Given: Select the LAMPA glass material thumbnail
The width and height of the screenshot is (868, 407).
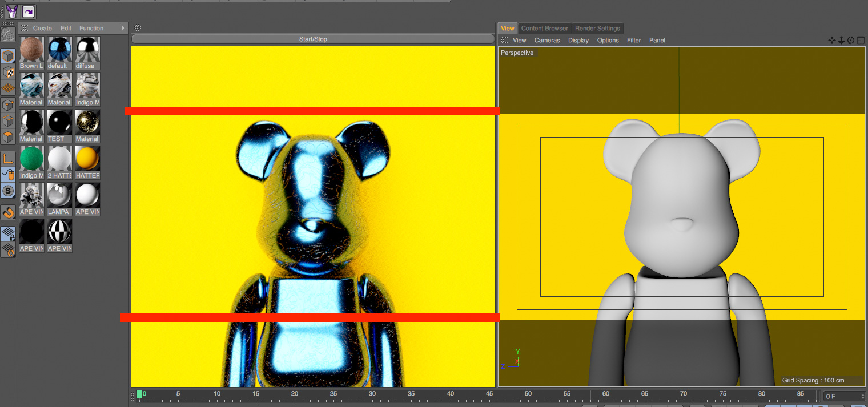Looking at the screenshot, I should point(59,195).
